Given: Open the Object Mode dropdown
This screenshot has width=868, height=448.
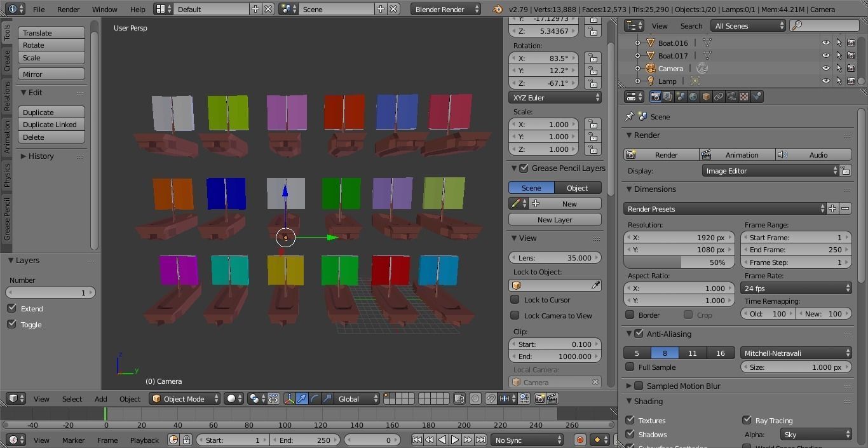Looking at the screenshot, I should 184,398.
